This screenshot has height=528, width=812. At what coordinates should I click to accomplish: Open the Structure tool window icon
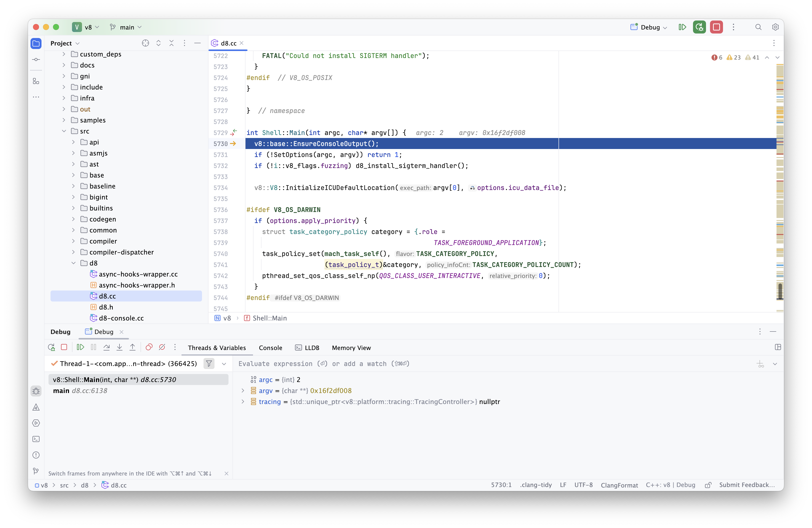click(36, 81)
